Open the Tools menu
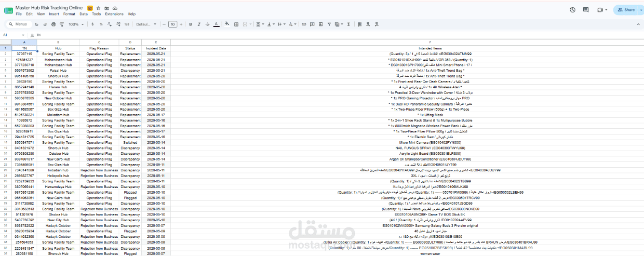 point(97,14)
